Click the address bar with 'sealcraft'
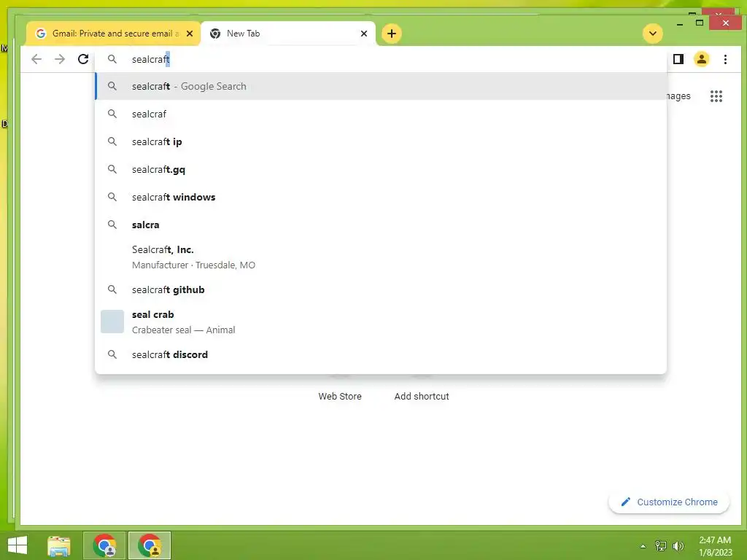This screenshot has width=747, height=560. click(381, 59)
